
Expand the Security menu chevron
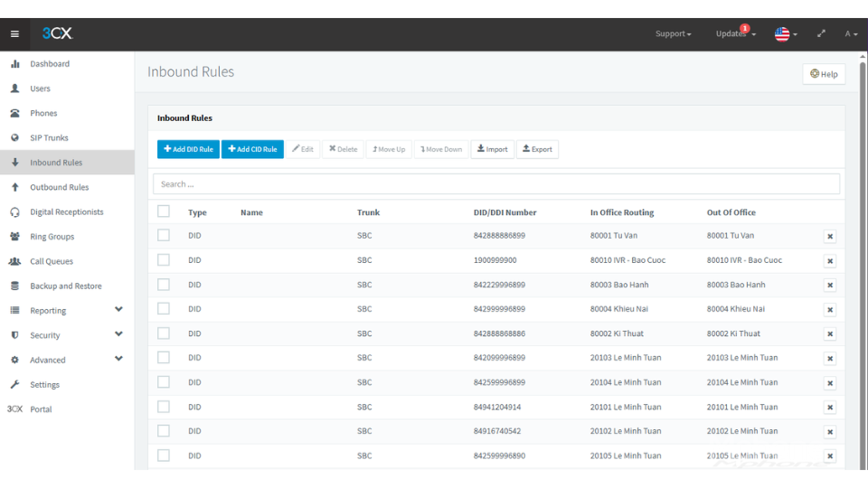pos(118,333)
